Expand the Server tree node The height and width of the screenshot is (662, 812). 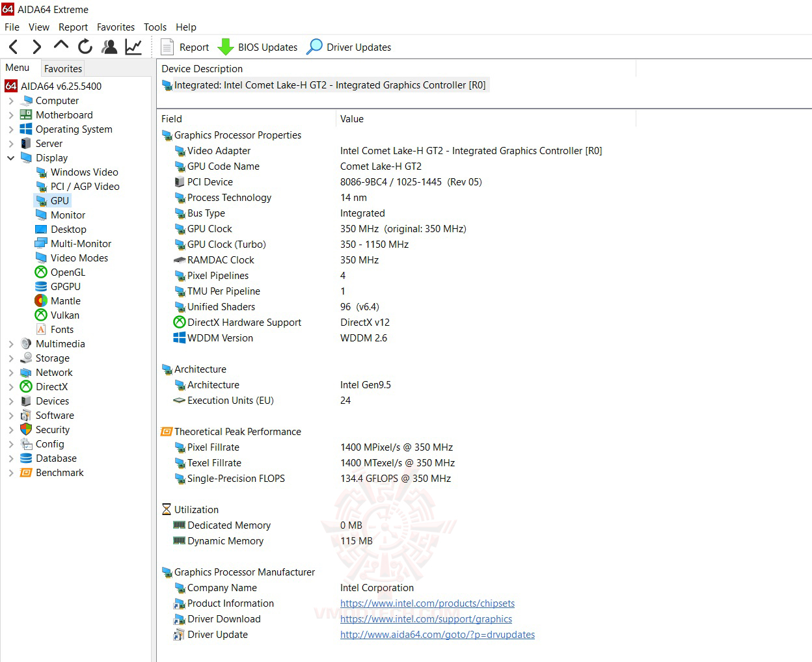click(11, 144)
